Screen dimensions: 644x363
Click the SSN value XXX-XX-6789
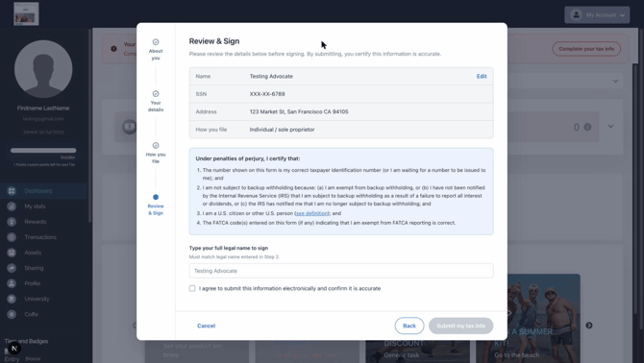[x=267, y=94]
